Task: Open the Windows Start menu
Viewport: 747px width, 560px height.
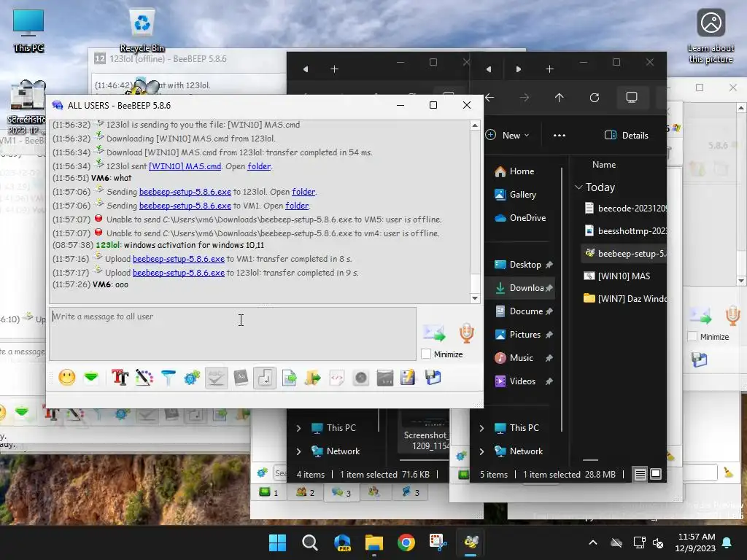Action: coord(278,542)
